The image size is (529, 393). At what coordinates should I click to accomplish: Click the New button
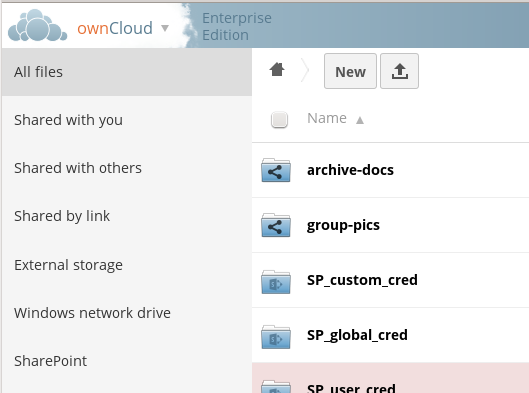click(350, 71)
